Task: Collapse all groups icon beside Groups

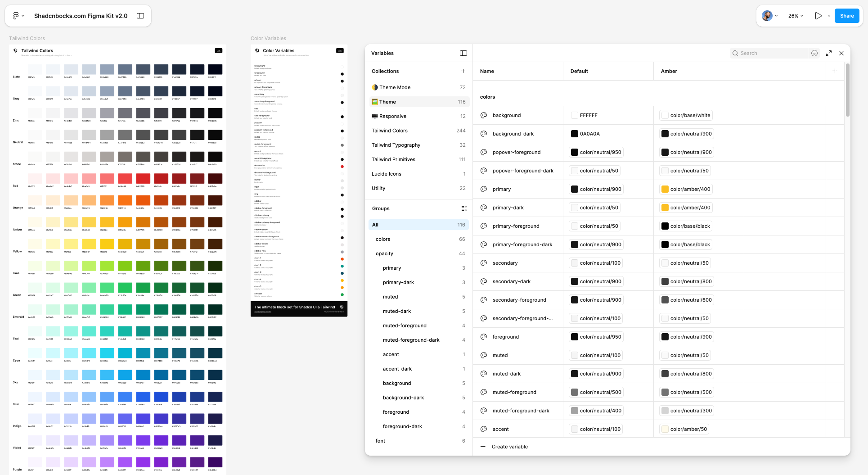Action: point(464,208)
